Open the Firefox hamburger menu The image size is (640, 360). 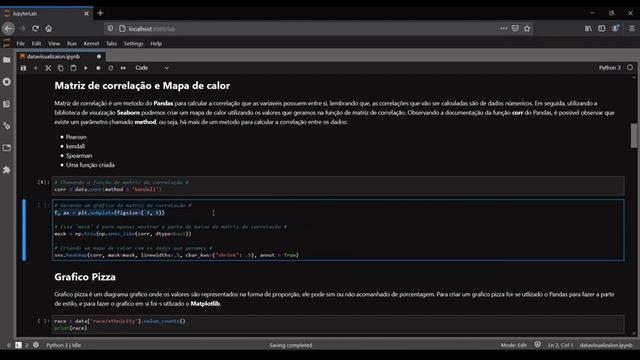tap(631, 29)
